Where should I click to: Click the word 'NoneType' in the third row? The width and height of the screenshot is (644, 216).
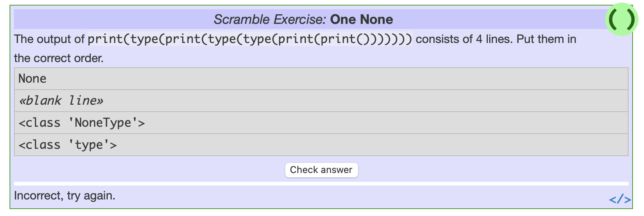pyautogui.click(x=103, y=123)
